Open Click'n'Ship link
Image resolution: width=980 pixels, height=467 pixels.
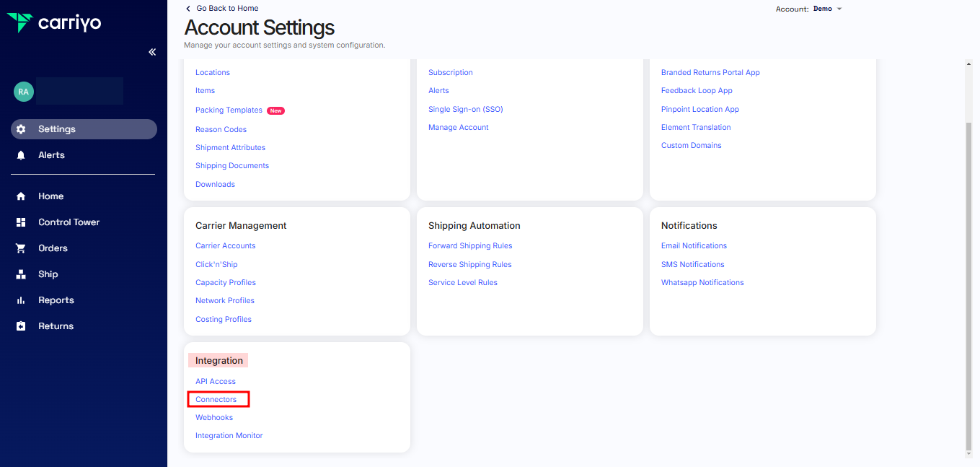[x=216, y=265]
